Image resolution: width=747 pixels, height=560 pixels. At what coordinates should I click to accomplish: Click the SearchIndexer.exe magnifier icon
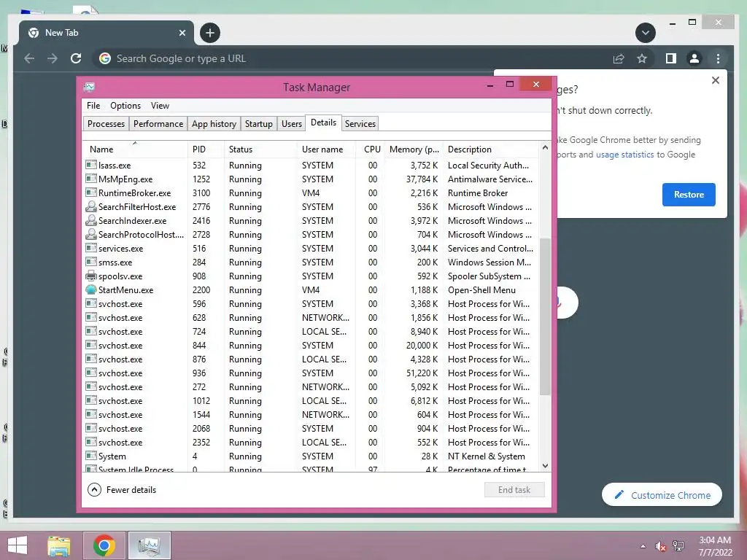click(91, 220)
